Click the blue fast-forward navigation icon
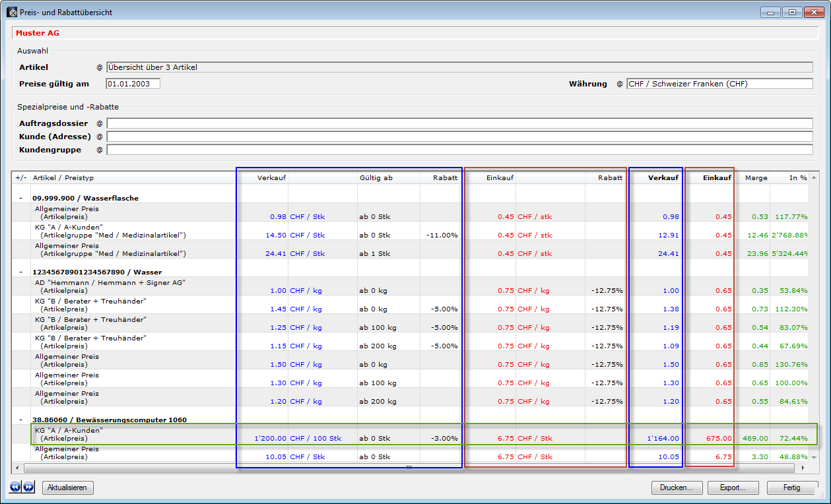831x504 pixels. [28, 488]
